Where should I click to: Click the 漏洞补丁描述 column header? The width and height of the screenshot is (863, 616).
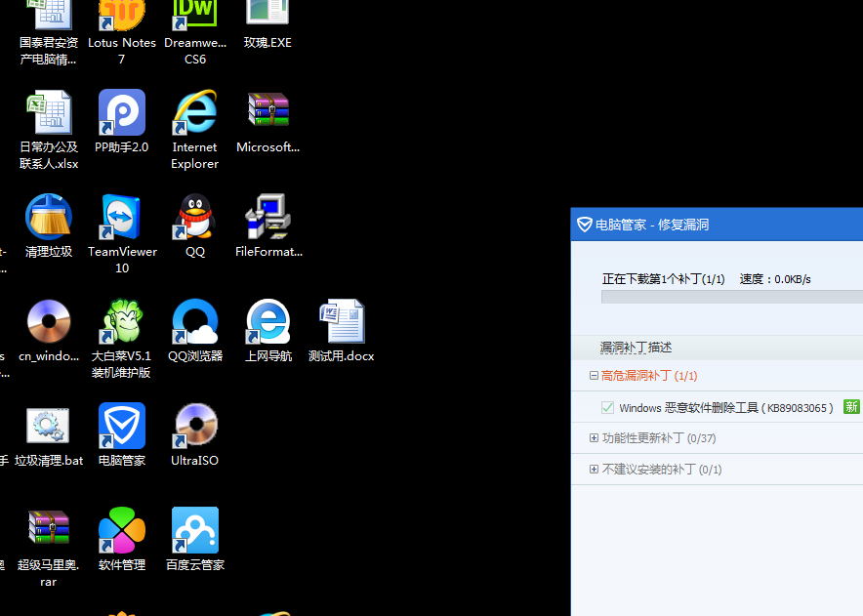(636, 348)
